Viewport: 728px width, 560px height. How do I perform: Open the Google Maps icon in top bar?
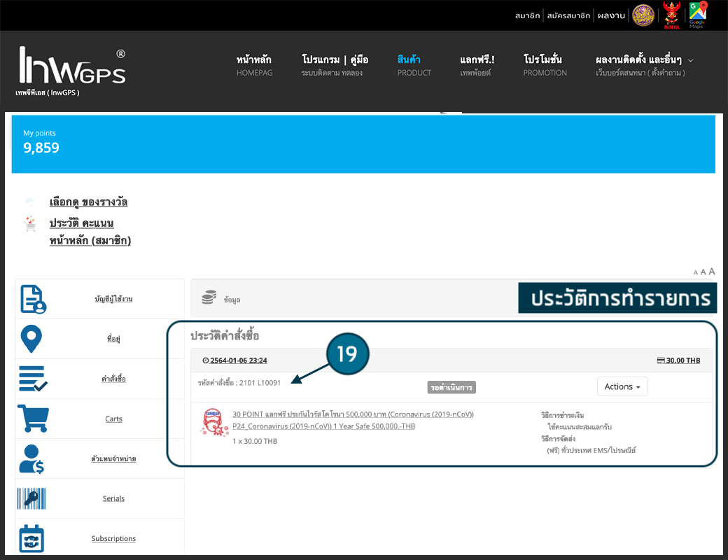click(697, 15)
